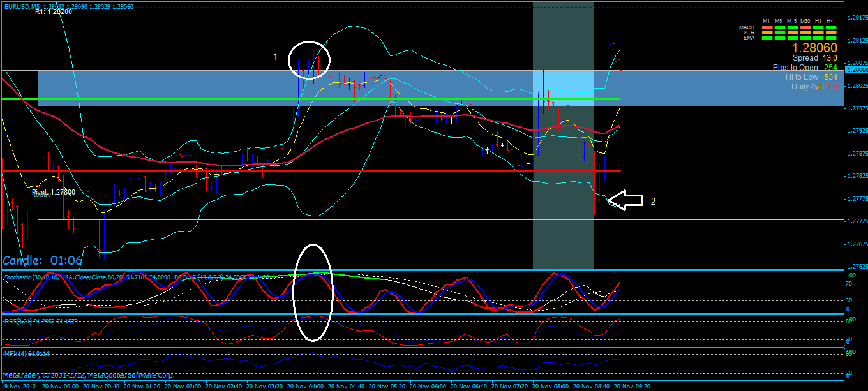The image size is (868, 391).
Task: Click the Pips to Open value 254
Action: 830,67
